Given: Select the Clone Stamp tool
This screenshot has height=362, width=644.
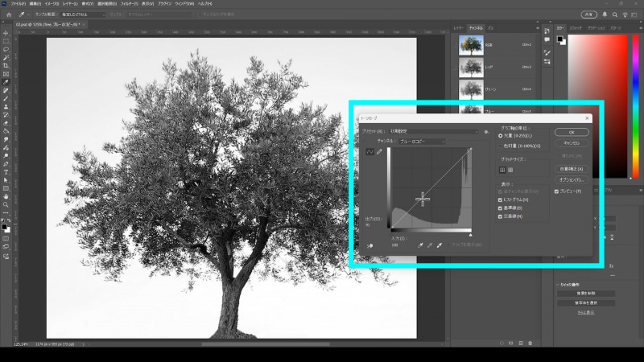Looking at the screenshot, I should [x=6, y=107].
